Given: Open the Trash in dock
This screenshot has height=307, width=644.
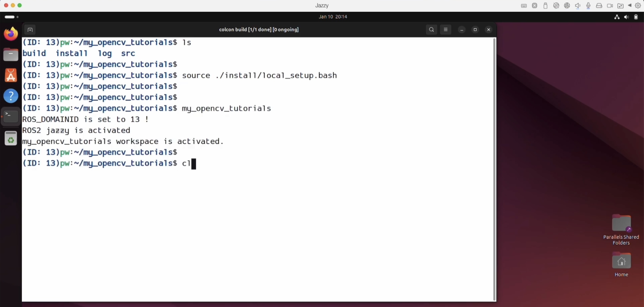Looking at the screenshot, I should [11, 139].
